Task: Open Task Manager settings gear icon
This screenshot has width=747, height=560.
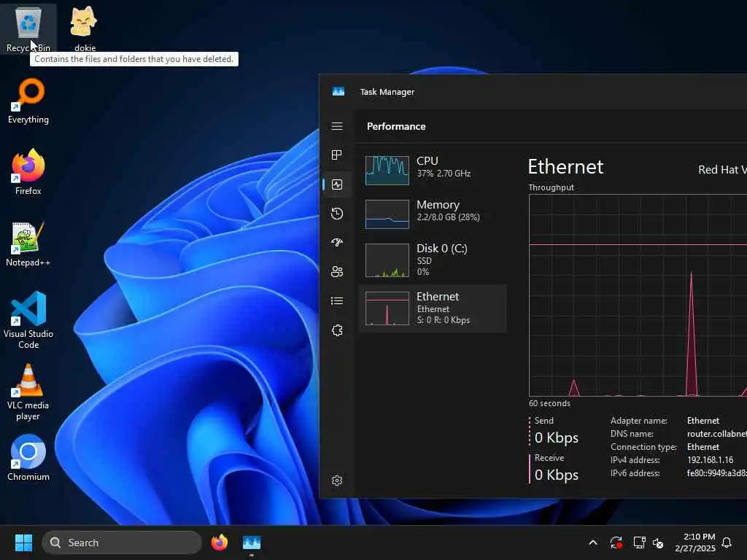Action: point(337,481)
